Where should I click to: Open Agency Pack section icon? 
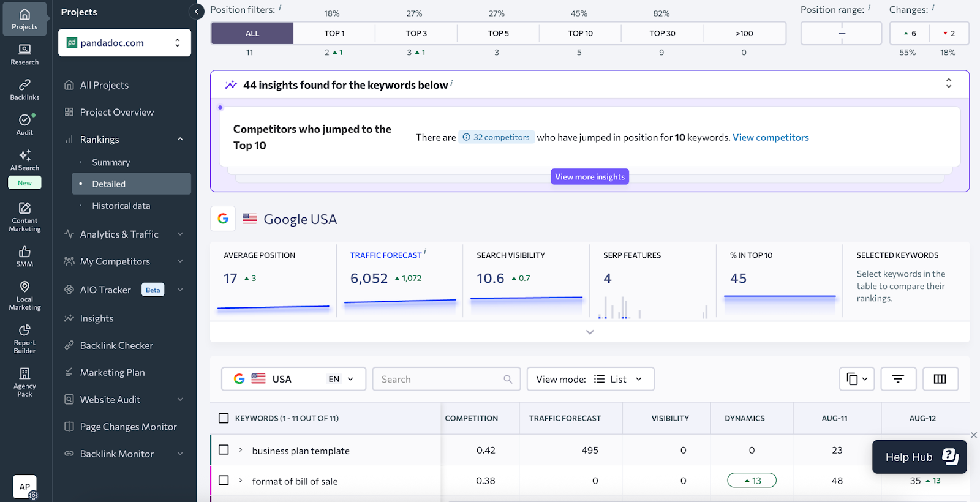coord(24,383)
